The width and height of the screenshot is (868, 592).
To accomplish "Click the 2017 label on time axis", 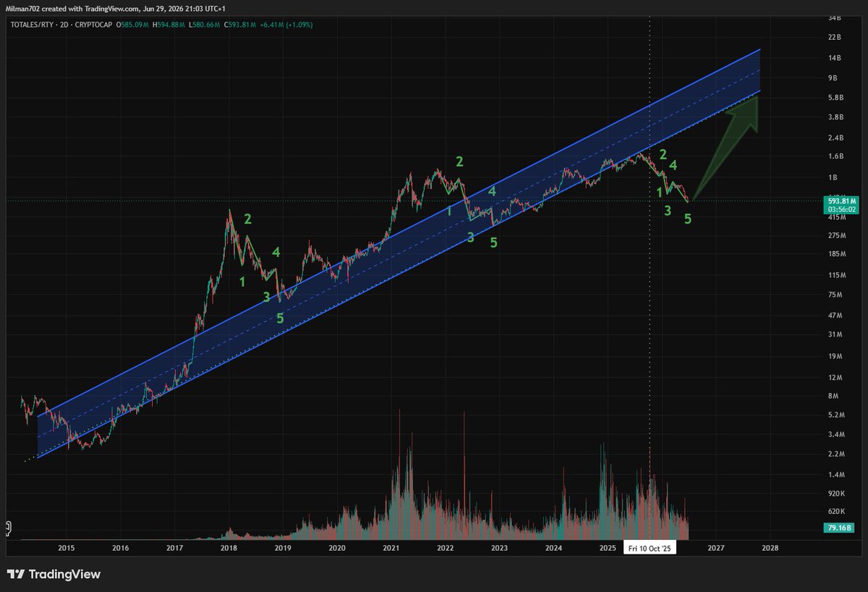I will (x=175, y=548).
